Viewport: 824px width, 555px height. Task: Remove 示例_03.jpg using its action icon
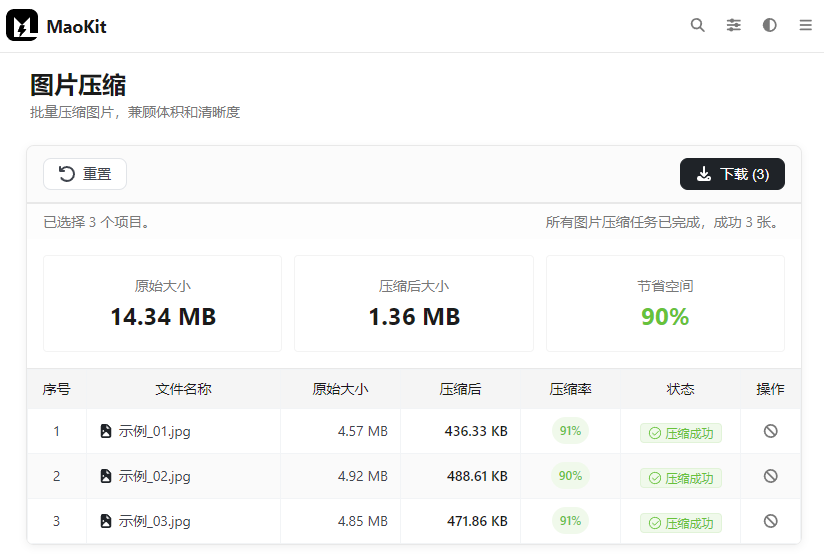coord(770,521)
